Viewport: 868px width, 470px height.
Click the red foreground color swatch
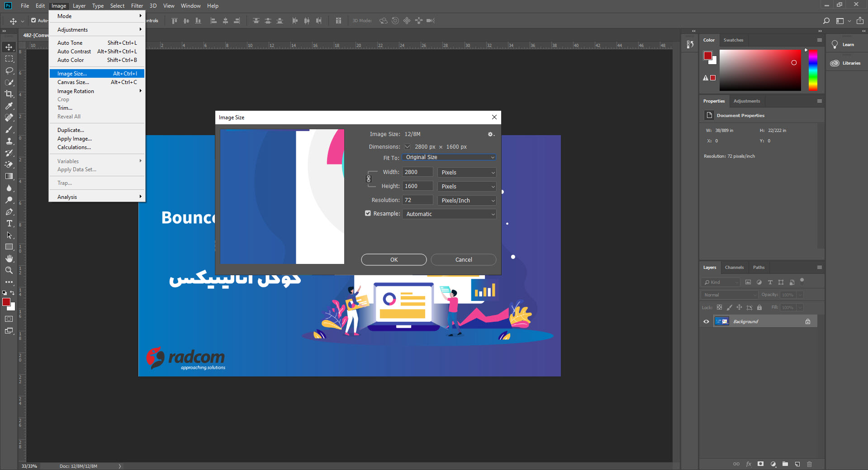click(7, 302)
